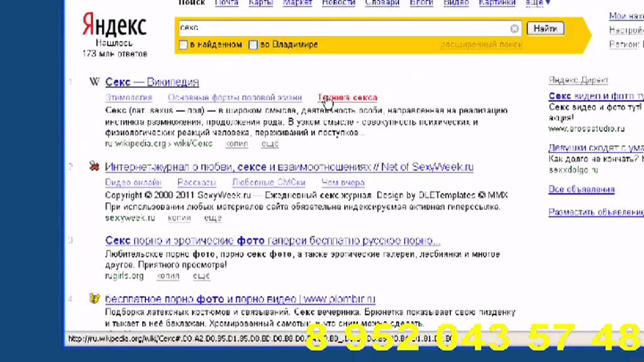
Task: Open 'копия' for the rugirls.org result
Action: (168, 276)
